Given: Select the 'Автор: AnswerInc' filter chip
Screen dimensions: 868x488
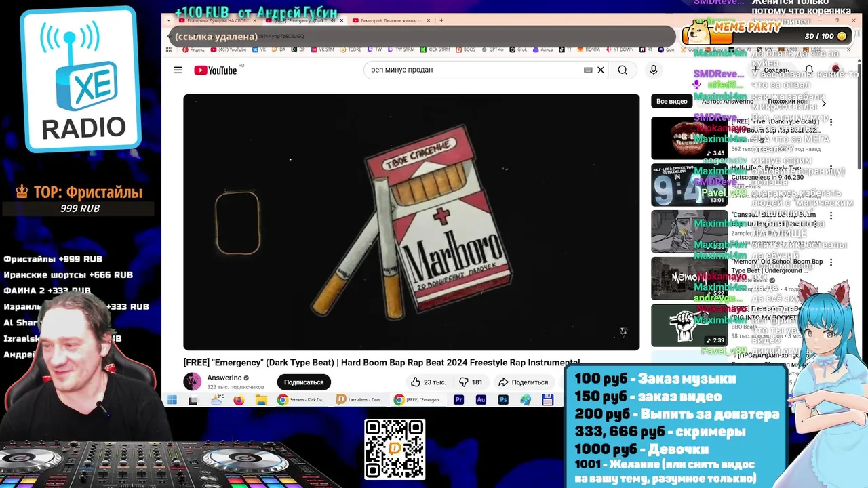Looking at the screenshot, I should tap(728, 101).
